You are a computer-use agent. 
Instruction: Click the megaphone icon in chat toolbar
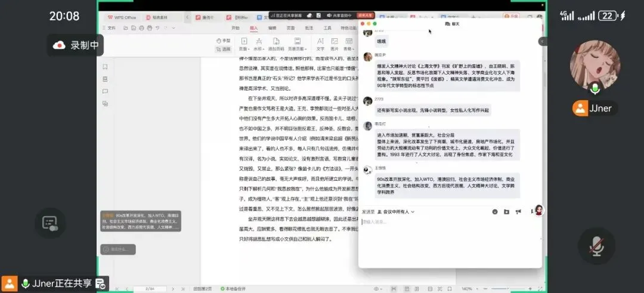click(x=518, y=212)
